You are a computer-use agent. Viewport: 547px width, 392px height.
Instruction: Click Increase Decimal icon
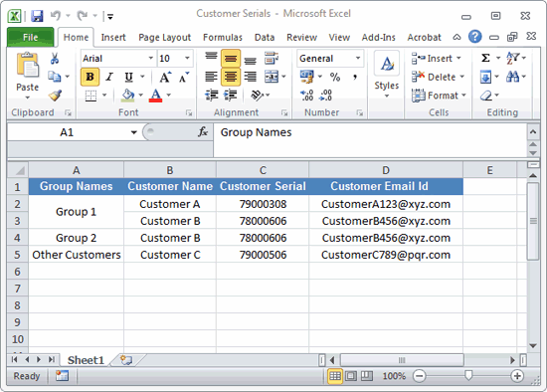(x=306, y=96)
